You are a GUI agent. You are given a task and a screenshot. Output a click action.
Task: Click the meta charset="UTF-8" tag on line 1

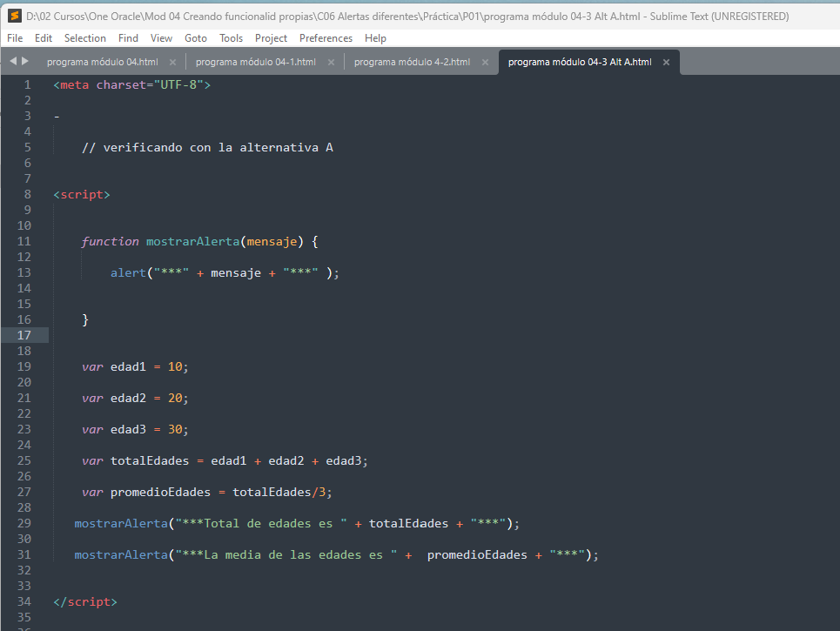click(131, 84)
